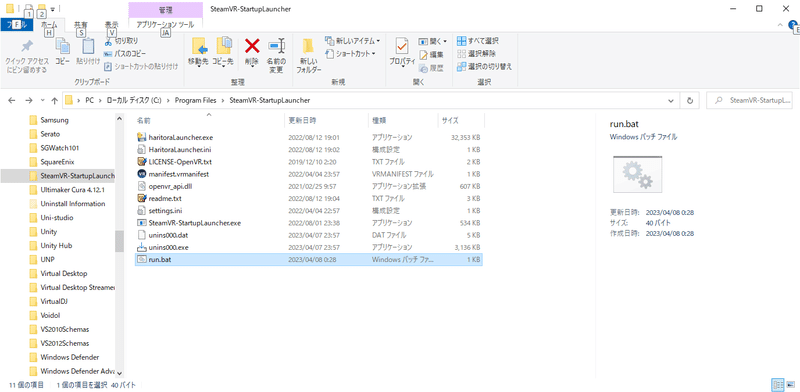Viewport: 800px width, 392px height.
Task: Open the 開く dropdown button
Action: point(432,41)
